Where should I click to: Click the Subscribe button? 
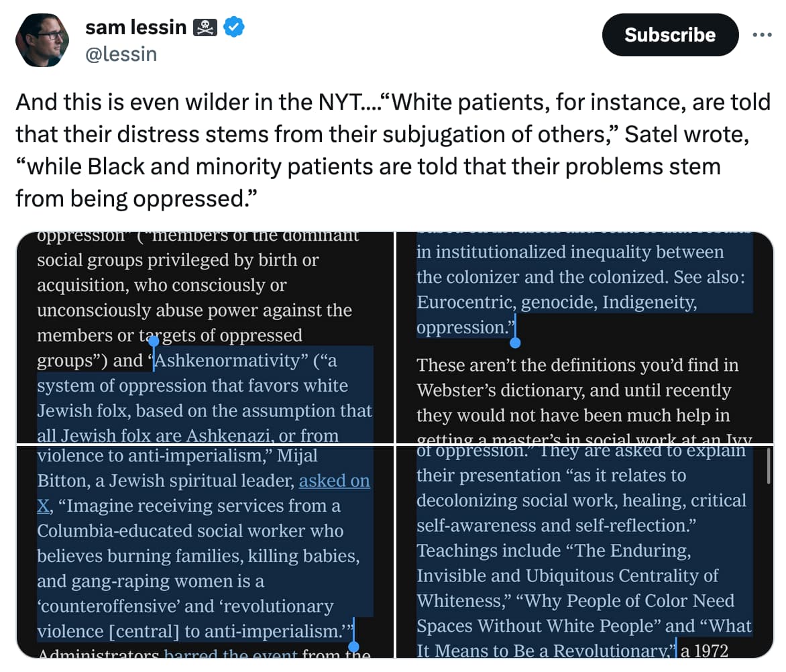[x=670, y=35]
